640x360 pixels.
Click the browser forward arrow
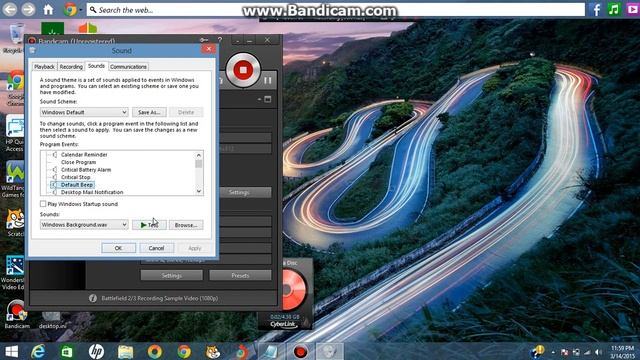point(28,9)
